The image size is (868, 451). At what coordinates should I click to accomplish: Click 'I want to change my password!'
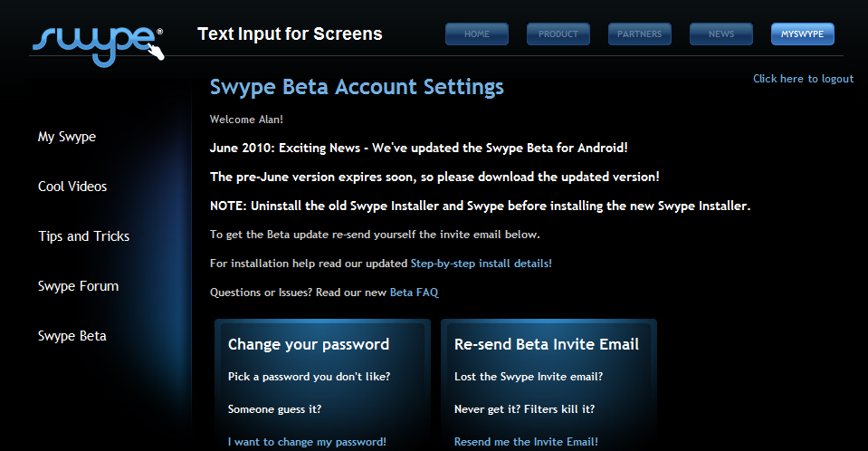click(x=307, y=442)
